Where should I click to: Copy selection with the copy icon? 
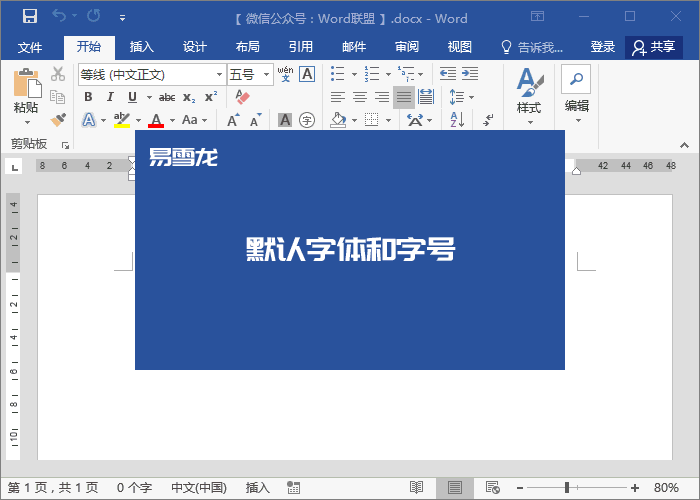pyautogui.click(x=58, y=96)
